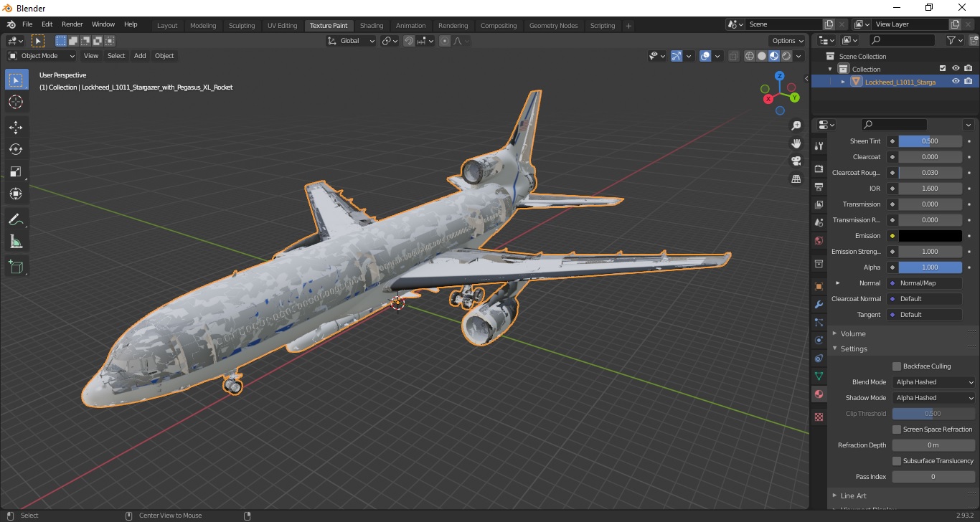Viewport: 980px width, 522px height.
Task: Toggle camera view icon in viewport
Action: point(796,161)
